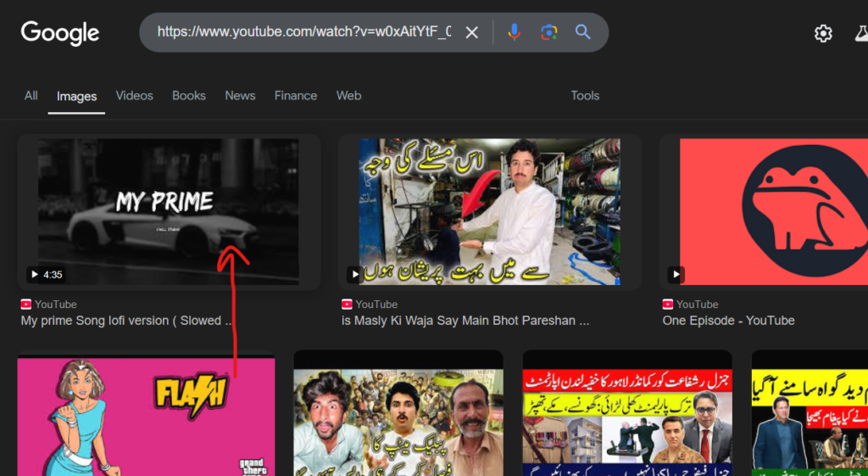
Task: Click play badge on the shop video thumbnail
Action: pyautogui.click(x=355, y=274)
